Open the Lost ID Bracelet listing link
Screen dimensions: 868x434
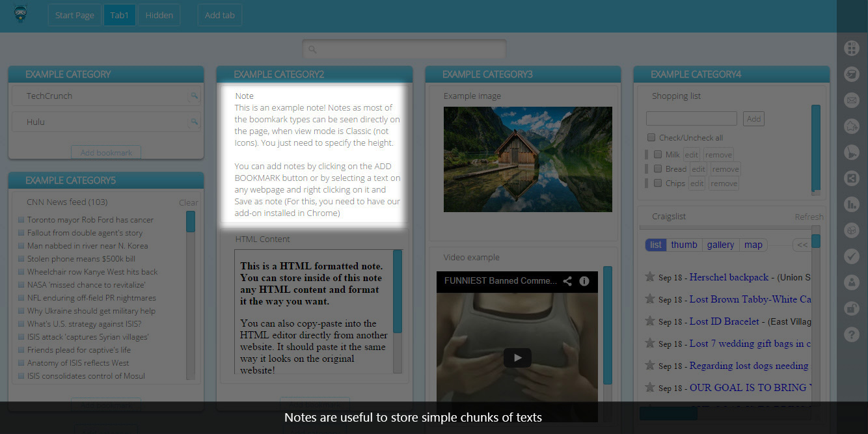(724, 321)
